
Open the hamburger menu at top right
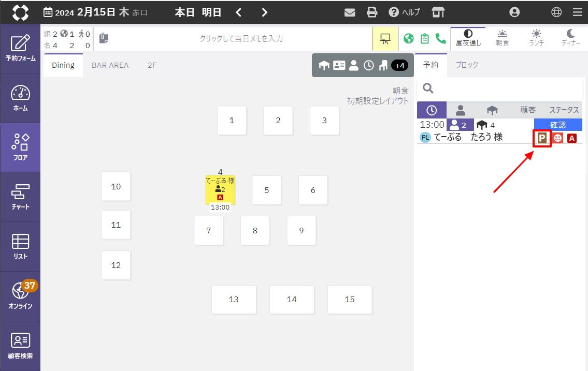[577, 12]
